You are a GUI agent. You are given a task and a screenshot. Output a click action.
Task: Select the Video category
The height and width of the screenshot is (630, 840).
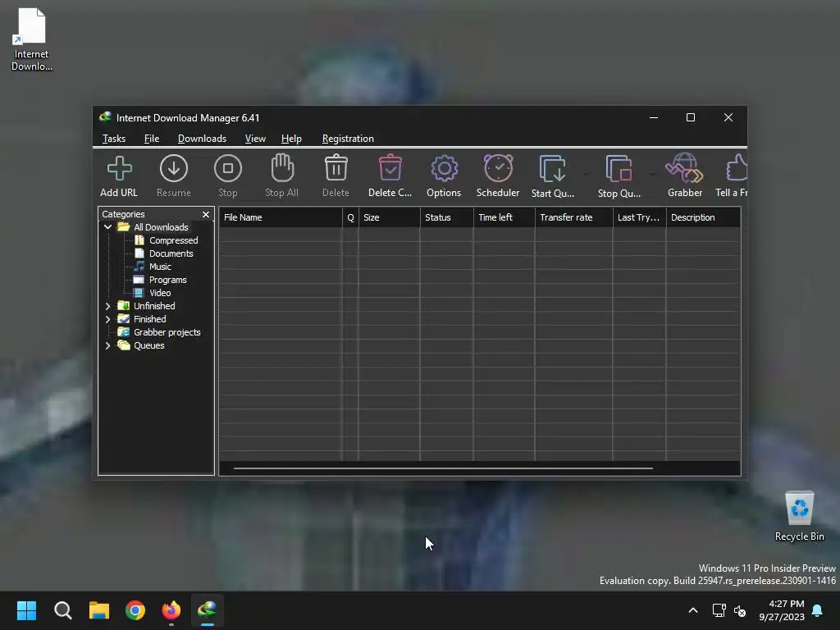tap(160, 293)
